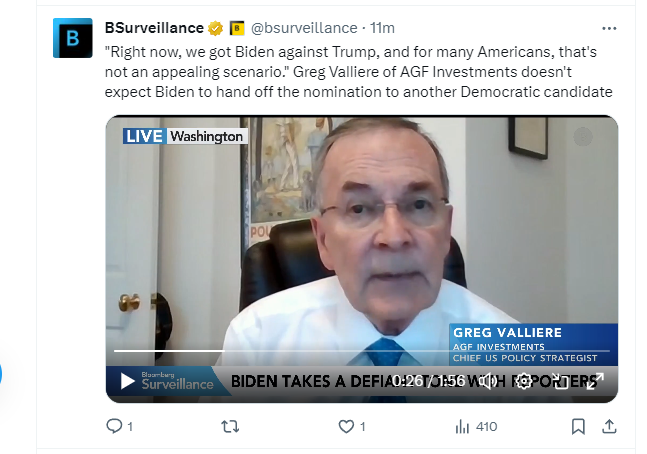Screen dimensions: 647x454
Task: Open the BSurveillance profile avatar
Action: pyautogui.click(x=72, y=38)
